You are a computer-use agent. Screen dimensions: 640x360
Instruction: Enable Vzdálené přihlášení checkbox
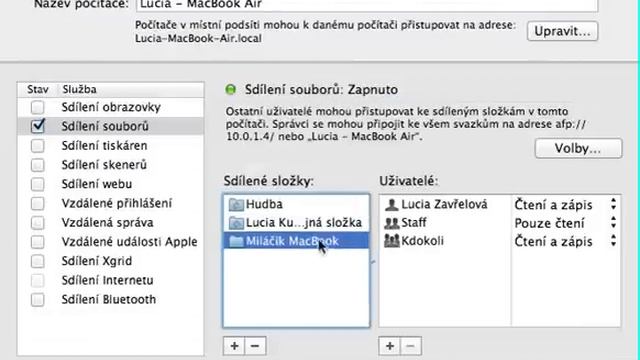38,203
